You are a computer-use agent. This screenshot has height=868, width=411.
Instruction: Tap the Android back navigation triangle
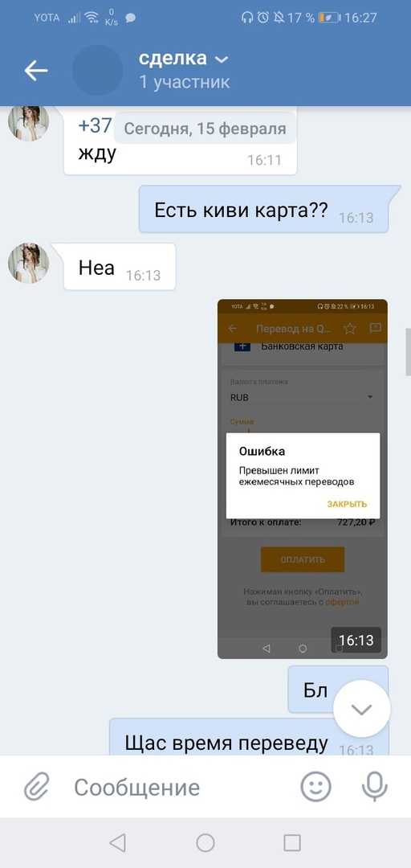[x=117, y=842]
